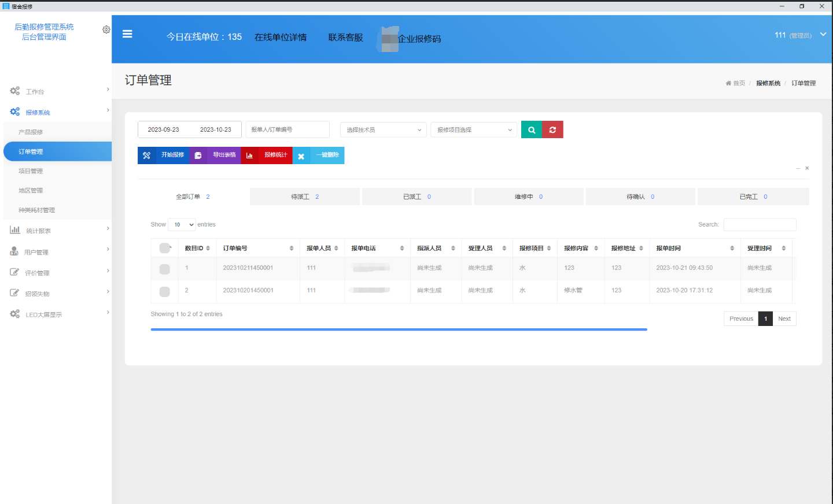Expand the 报修项目选择 dropdown
This screenshot has height=504, width=833.
[473, 129]
